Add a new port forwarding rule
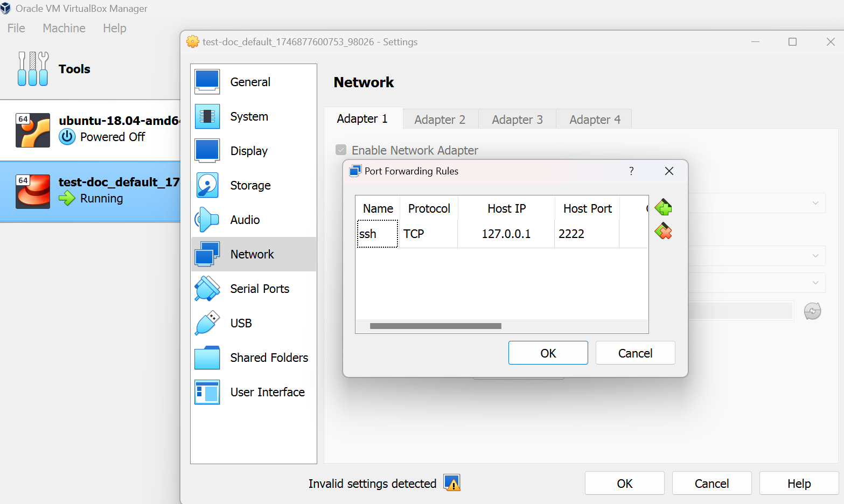The width and height of the screenshot is (844, 504). click(x=663, y=207)
